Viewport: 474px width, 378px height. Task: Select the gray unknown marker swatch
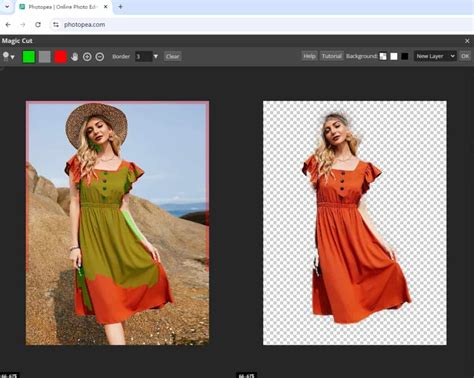45,57
